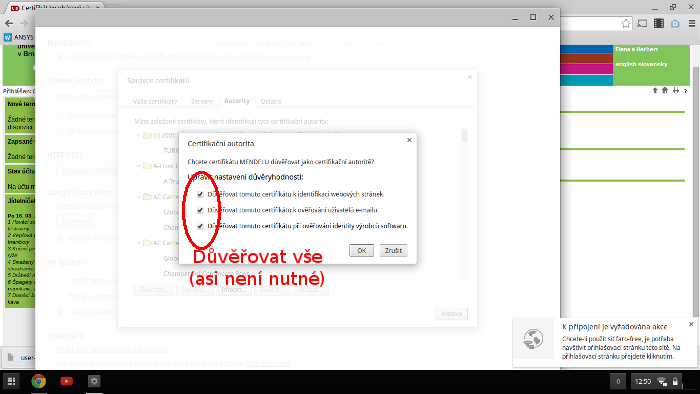Switch to the Ostatní tab
This screenshot has width=700, height=394.
pos(271,101)
